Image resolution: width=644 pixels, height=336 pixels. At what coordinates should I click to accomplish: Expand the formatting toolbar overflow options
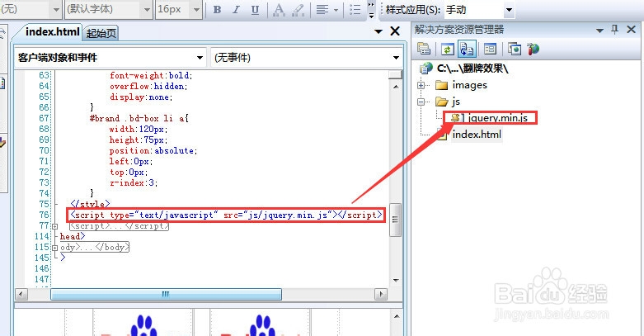[371, 10]
